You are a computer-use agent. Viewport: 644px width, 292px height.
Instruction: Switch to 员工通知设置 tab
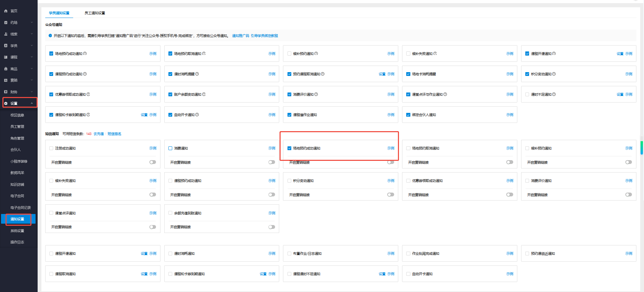point(95,13)
